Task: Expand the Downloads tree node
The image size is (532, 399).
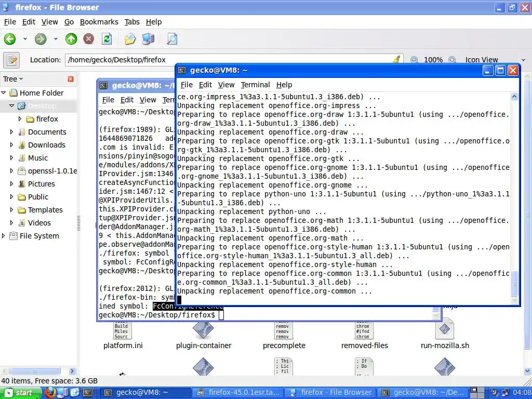Action: [x=11, y=145]
